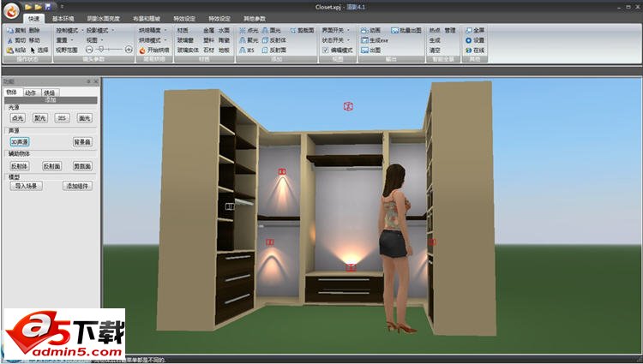Click the Generate exe (生成exe) icon

click(364, 40)
